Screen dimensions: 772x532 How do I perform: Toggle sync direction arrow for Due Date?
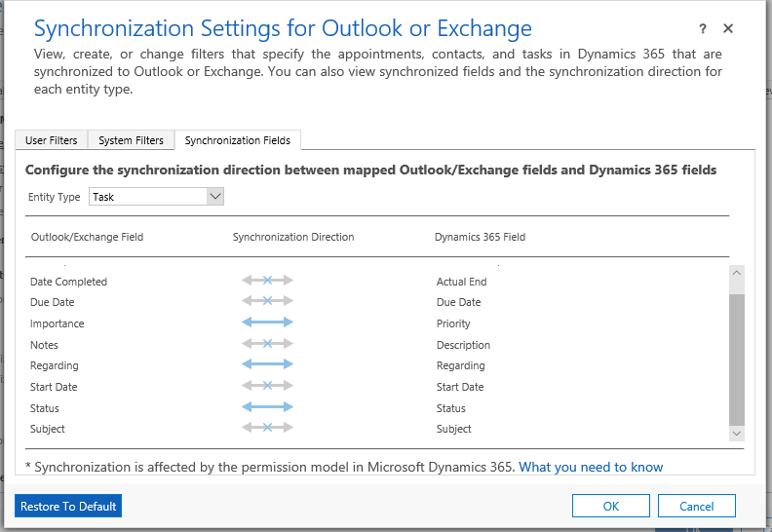pyautogui.click(x=267, y=302)
